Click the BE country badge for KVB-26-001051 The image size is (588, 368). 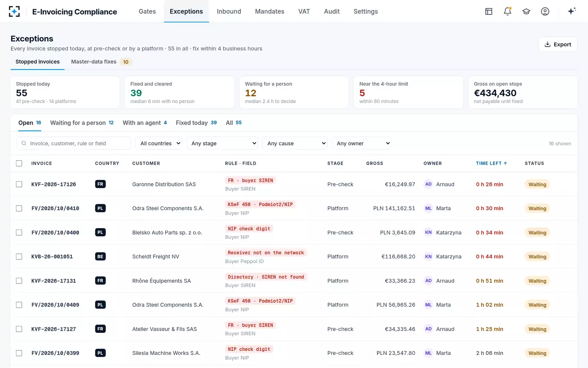pyautogui.click(x=100, y=256)
